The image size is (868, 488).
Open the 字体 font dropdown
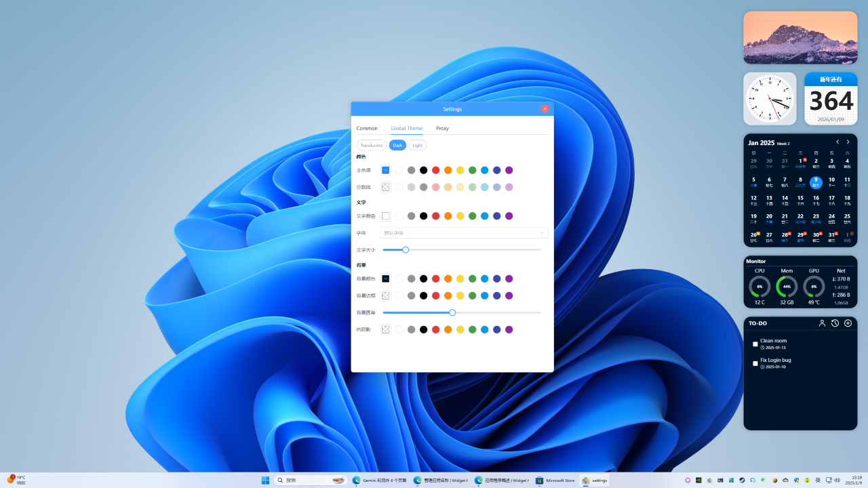click(464, 232)
